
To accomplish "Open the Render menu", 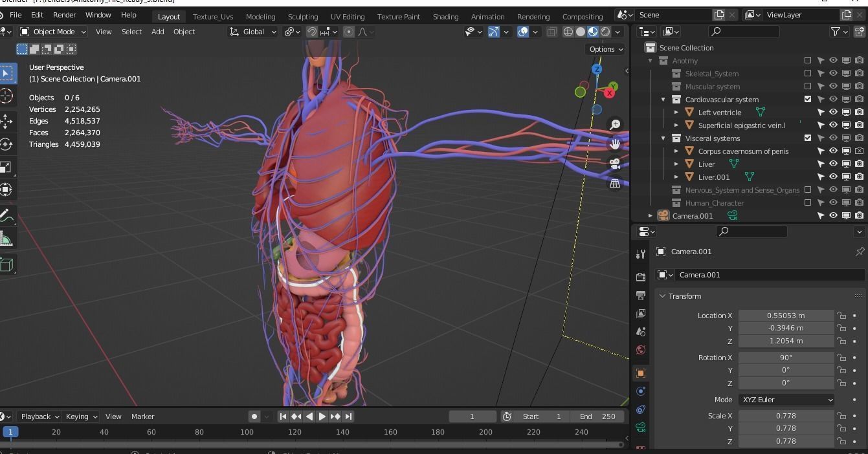I will [64, 15].
